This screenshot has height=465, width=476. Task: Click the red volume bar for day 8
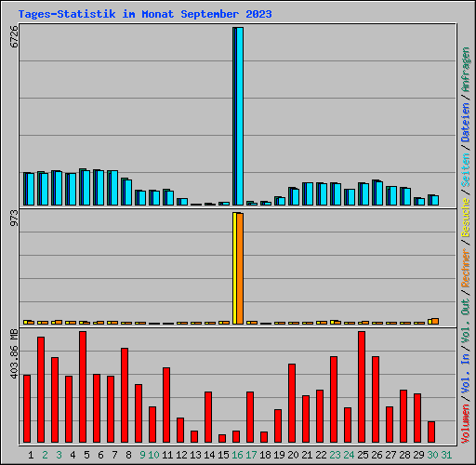[x=125, y=395]
